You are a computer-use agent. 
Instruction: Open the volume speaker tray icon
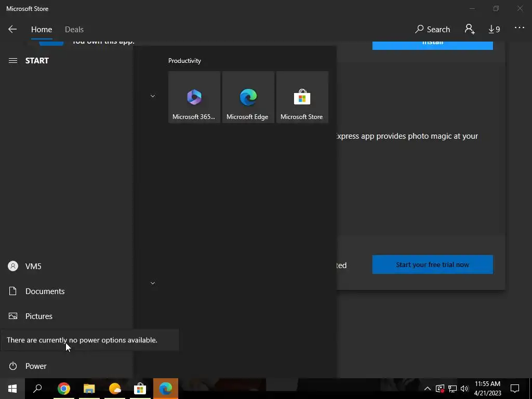pos(464,389)
